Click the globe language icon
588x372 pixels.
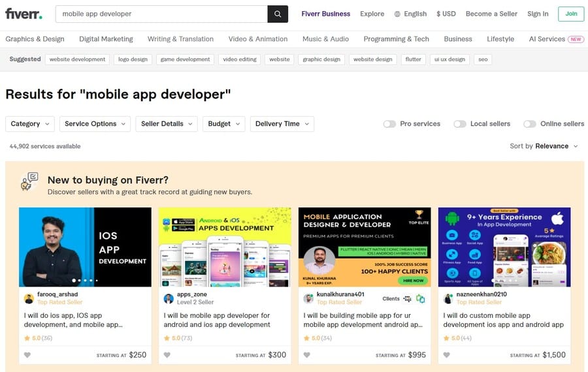pos(397,14)
